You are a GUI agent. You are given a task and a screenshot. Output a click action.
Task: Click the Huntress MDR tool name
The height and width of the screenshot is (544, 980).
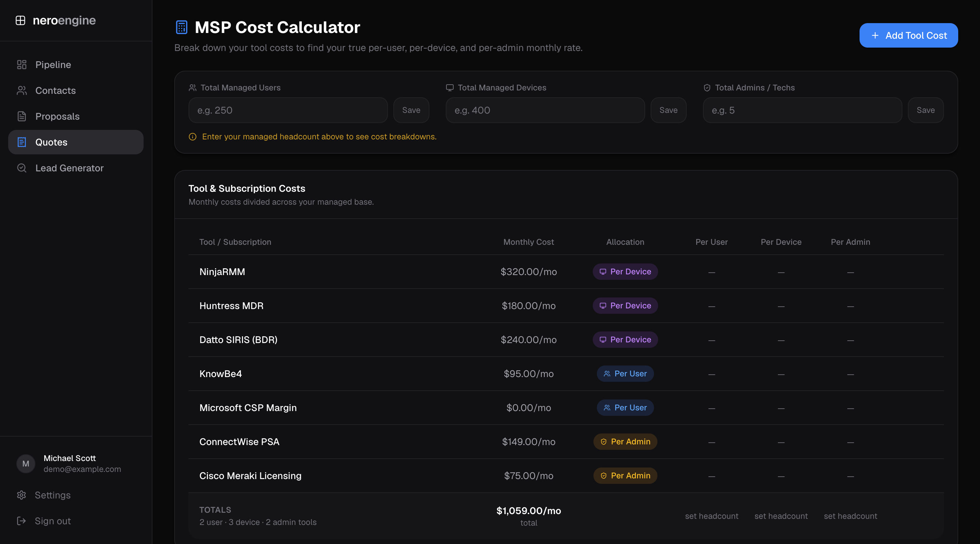(x=231, y=306)
